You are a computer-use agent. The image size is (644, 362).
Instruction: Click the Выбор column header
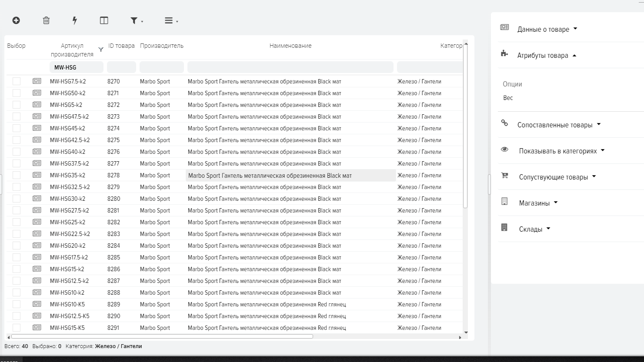coord(17,46)
